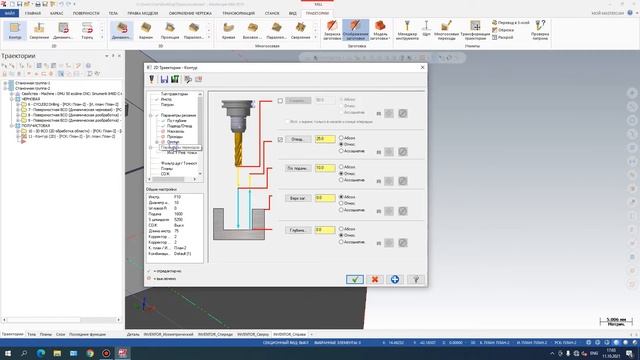
Task: Select the Обрезка utility
Action: [x=503, y=30]
